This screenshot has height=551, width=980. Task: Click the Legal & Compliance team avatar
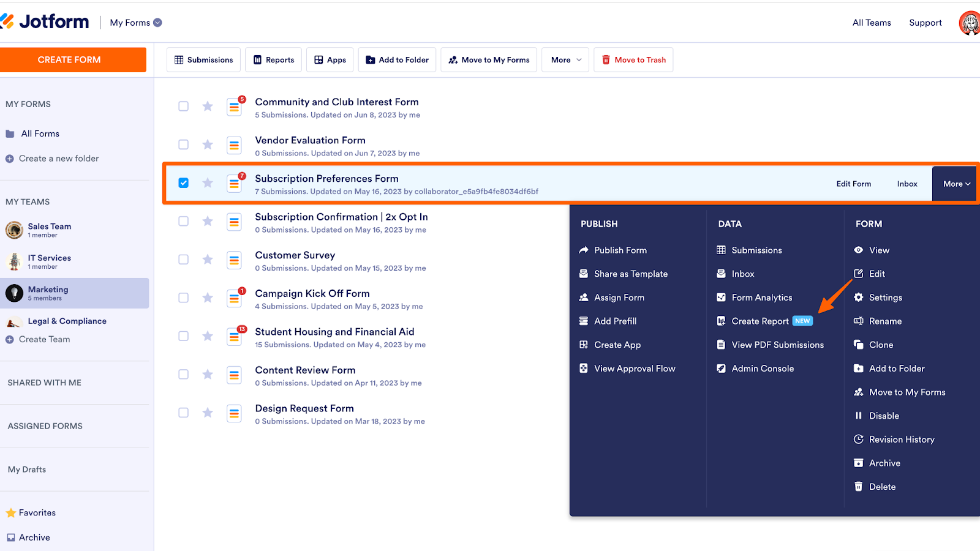[x=14, y=322]
